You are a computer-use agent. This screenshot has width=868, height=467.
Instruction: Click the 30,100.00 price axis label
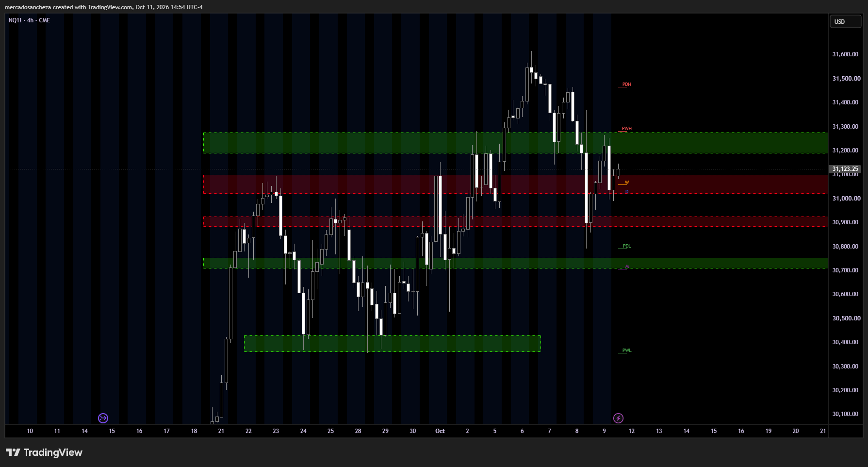(x=845, y=414)
